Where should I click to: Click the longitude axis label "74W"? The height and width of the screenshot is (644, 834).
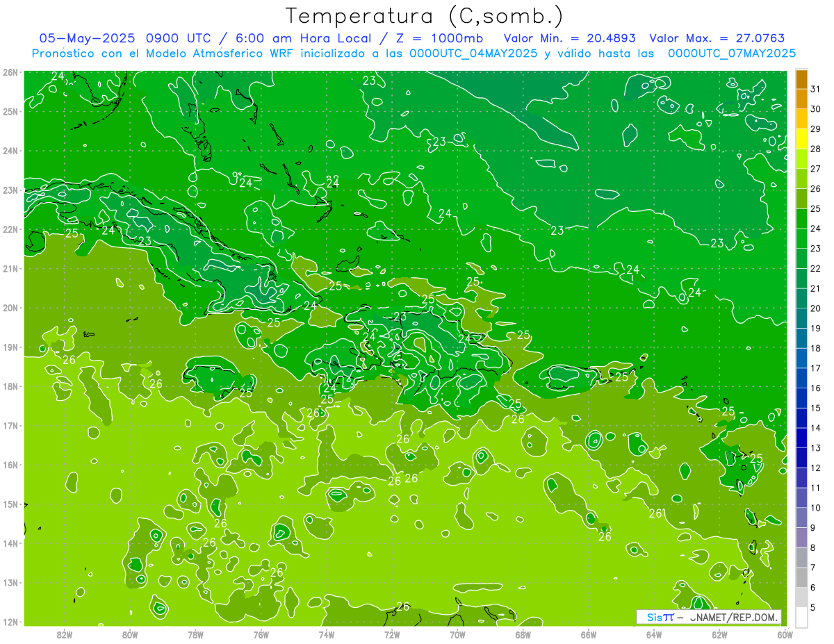coord(327,635)
